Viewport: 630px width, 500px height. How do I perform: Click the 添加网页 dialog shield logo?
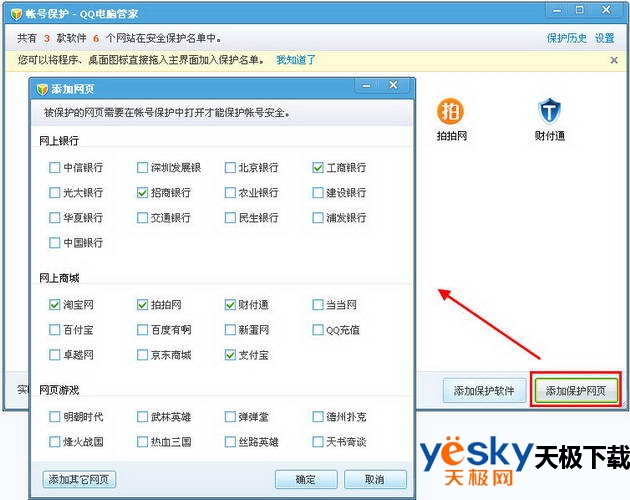click(x=42, y=89)
